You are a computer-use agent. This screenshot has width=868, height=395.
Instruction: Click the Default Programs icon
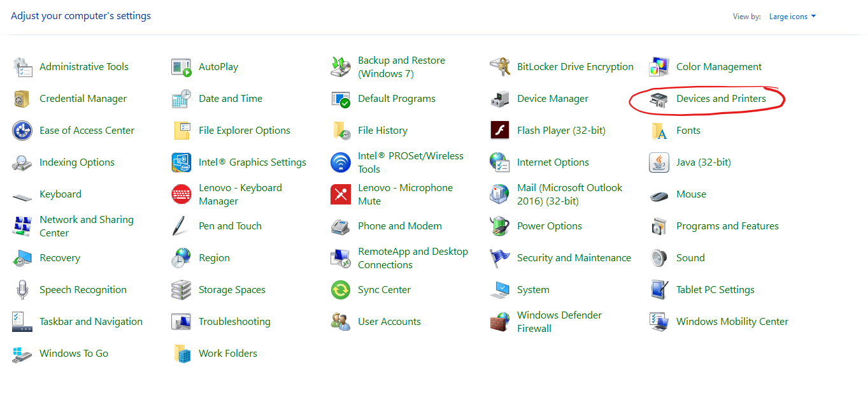click(341, 99)
